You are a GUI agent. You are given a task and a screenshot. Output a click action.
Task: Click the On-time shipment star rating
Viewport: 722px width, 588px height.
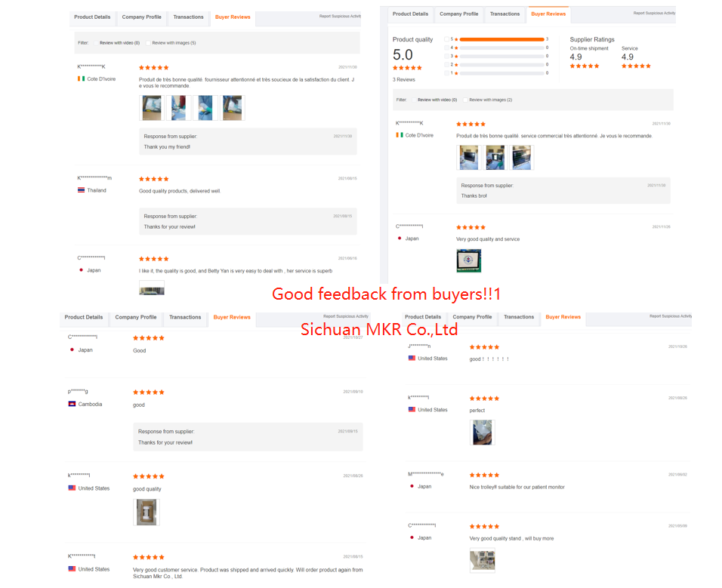585,66
